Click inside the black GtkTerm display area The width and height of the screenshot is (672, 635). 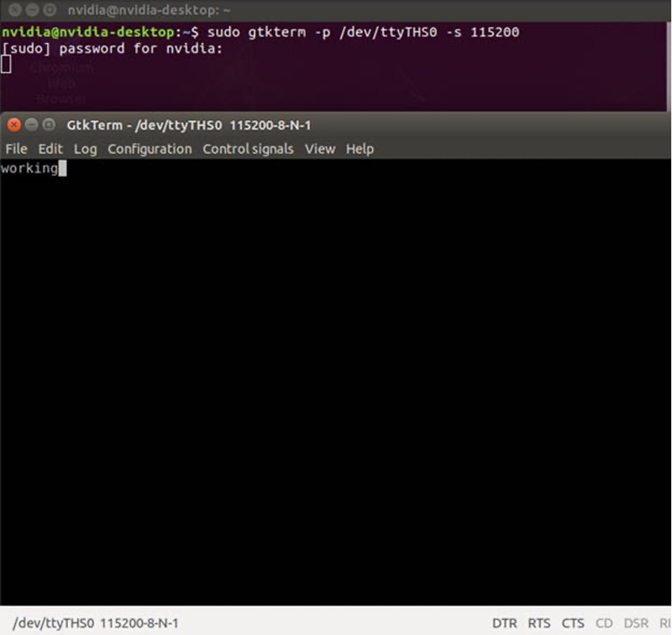click(x=336, y=378)
